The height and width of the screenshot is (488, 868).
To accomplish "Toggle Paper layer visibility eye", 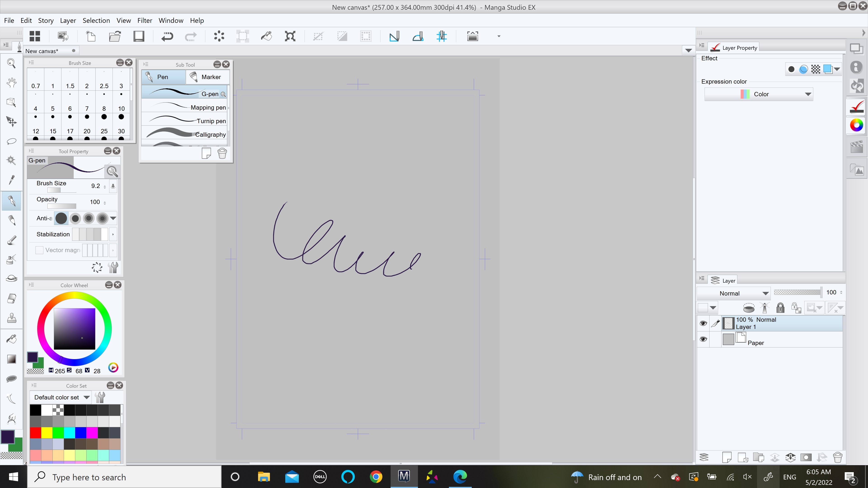I will coord(703,339).
